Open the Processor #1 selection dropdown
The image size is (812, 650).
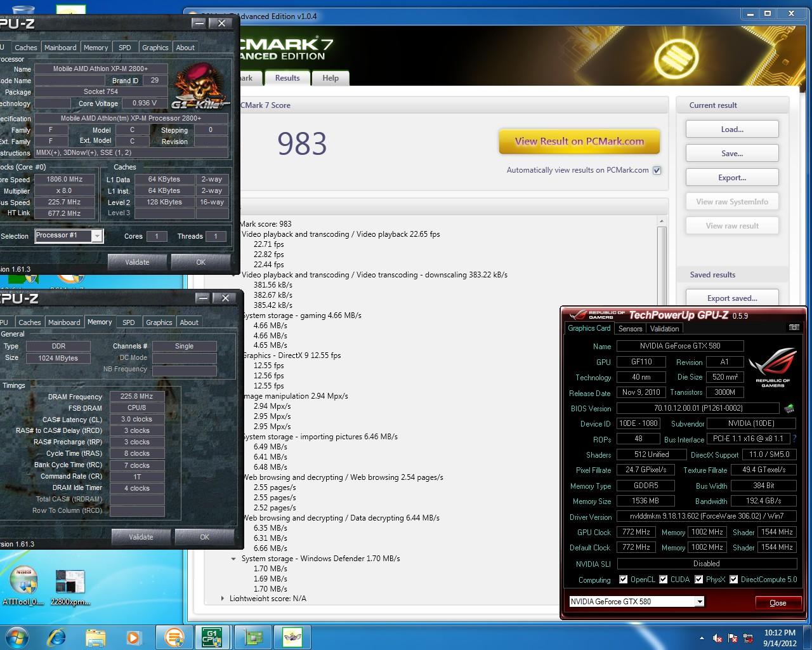96,236
